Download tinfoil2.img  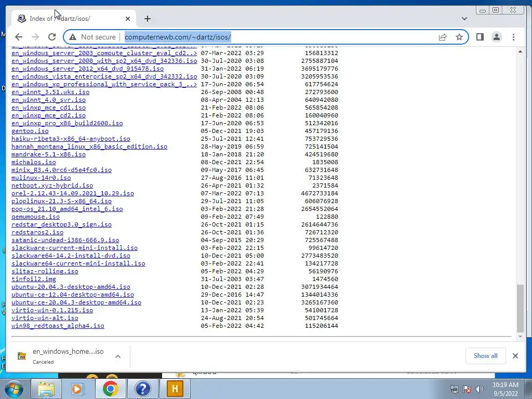pyautogui.click(x=34, y=279)
